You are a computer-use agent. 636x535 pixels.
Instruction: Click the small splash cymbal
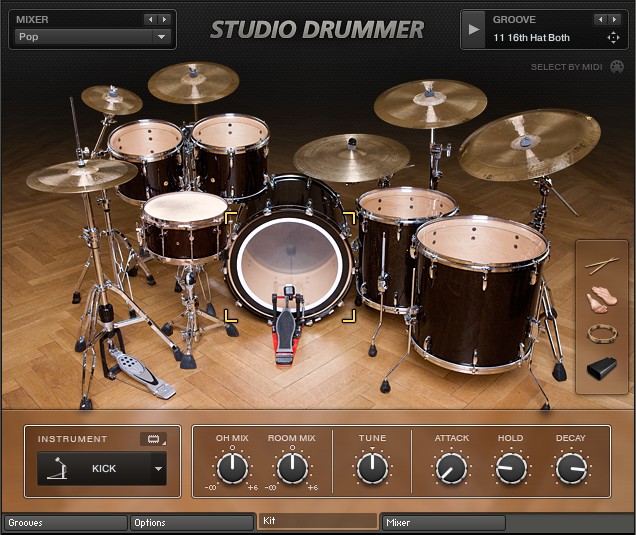coord(112,100)
